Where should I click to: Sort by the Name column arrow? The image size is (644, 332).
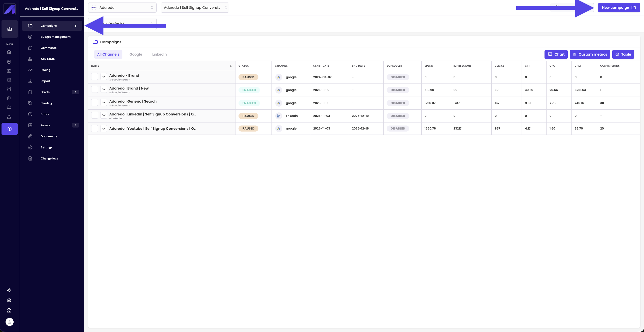(230, 66)
